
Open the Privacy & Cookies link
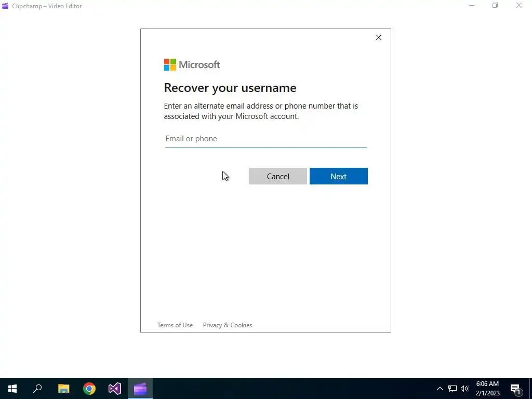coord(228,325)
